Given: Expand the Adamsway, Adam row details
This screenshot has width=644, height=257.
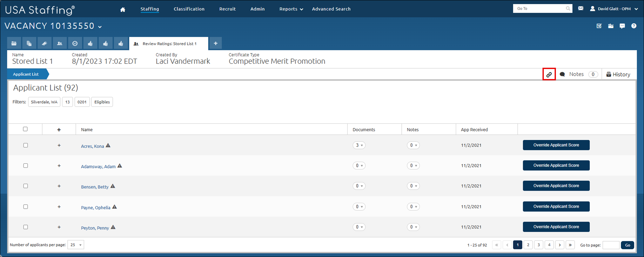Looking at the screenshot, I should pos(59,166).
